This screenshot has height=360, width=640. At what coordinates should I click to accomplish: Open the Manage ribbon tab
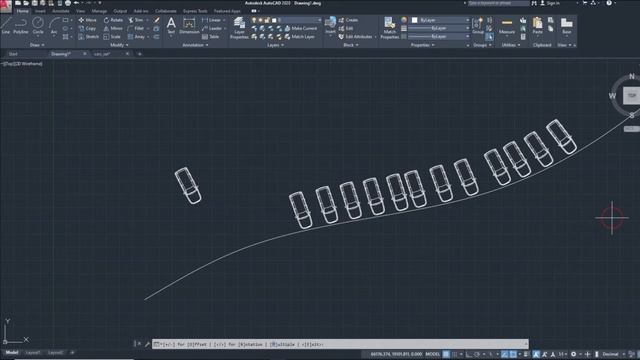(99, 11)
